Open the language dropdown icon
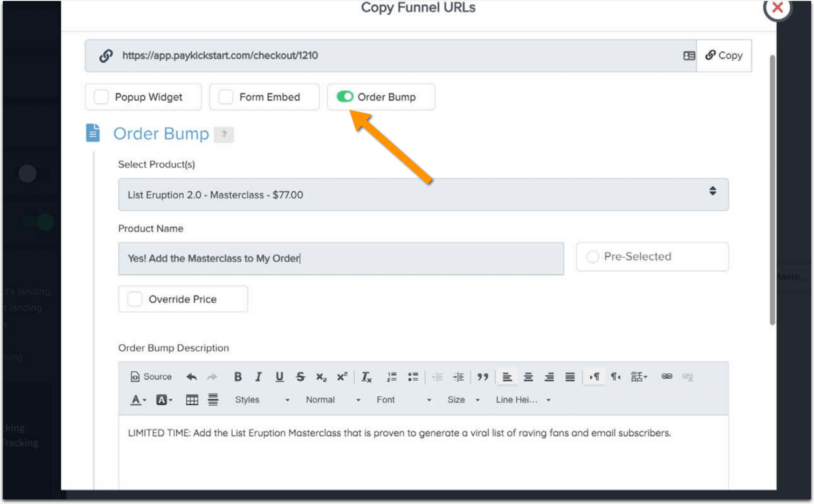814x504 pixels. click(x=639, y=377)
